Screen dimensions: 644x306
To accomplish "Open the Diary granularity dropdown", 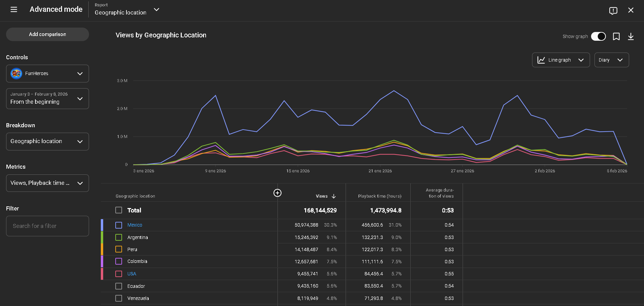I will (611, 60).
